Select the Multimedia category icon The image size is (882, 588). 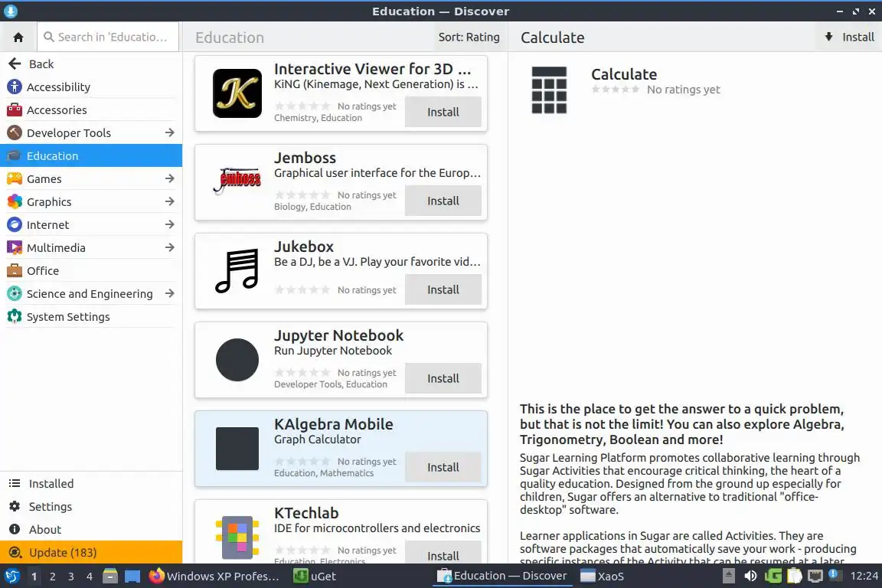pyautogui.click(x=15, y=247)
